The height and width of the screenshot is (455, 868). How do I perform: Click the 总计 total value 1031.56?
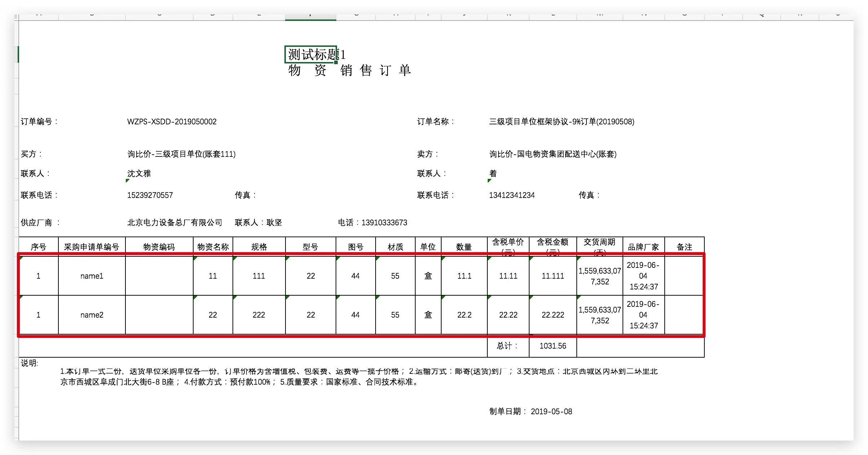(553, 346)
